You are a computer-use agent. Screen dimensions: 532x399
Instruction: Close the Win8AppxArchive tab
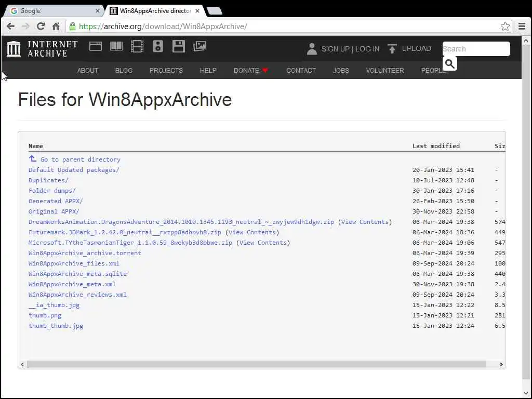[x=197, y=11]
